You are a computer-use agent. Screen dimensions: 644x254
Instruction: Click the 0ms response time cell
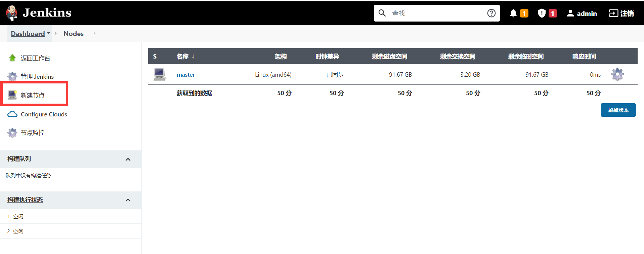coord(595,75)
